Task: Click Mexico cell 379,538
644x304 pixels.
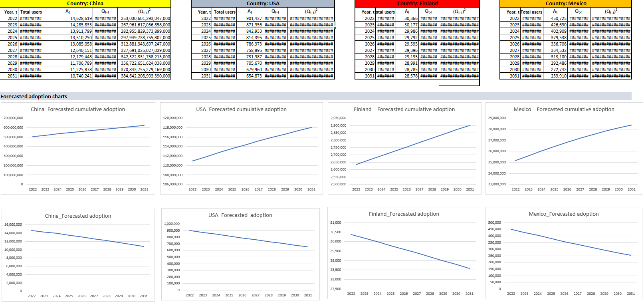Action: (x=555, y=38)
